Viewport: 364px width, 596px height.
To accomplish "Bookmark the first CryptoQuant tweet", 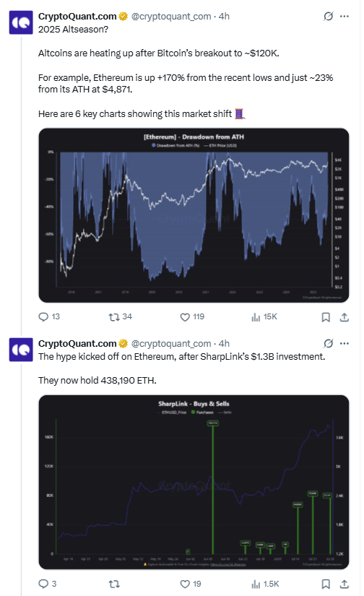I will [326, 317].
